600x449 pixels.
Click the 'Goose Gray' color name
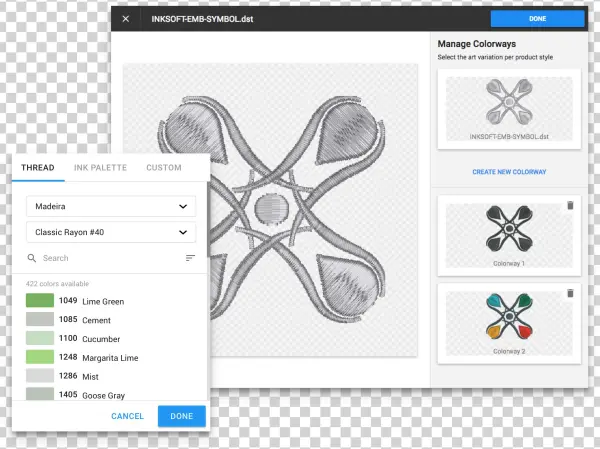coord(103,395)
